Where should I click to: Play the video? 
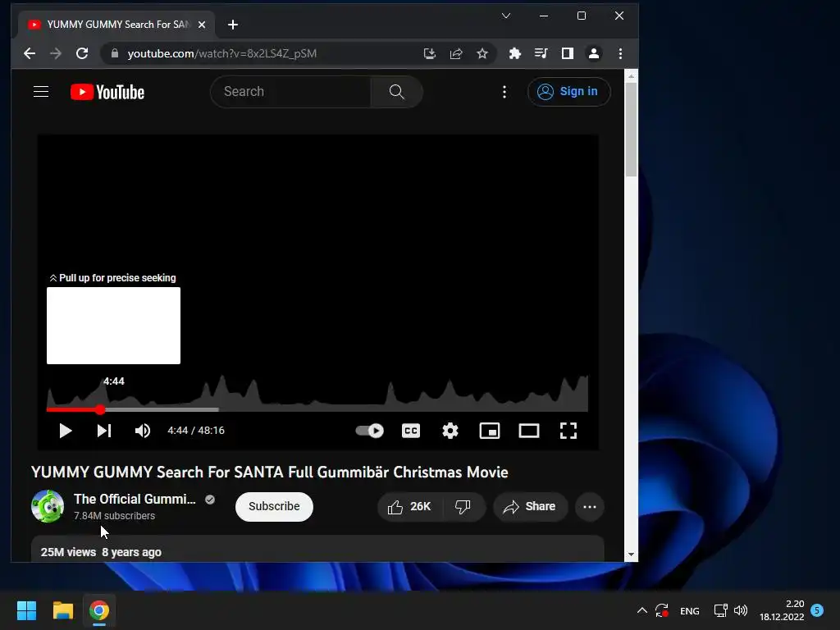(x=66, y=431)
